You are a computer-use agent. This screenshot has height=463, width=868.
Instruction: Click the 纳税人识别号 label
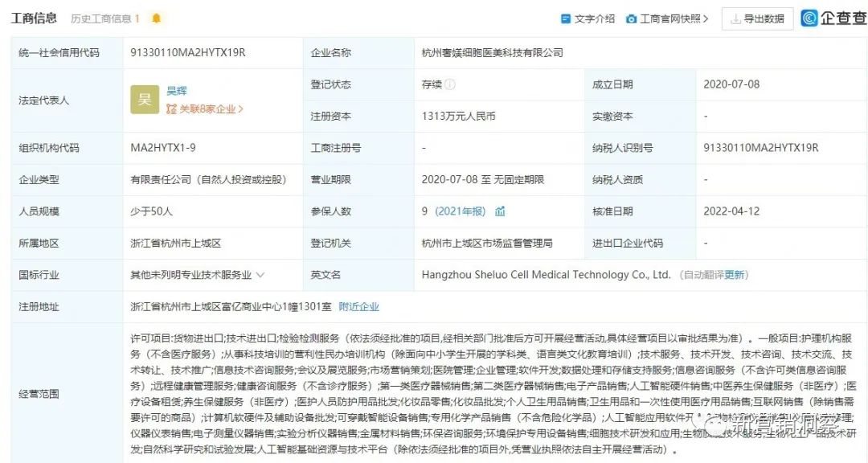(622, 148)
